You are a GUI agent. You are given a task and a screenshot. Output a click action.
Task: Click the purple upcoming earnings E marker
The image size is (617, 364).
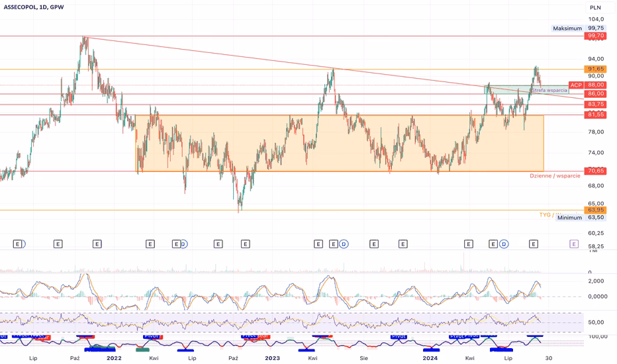tap(573, 244)
